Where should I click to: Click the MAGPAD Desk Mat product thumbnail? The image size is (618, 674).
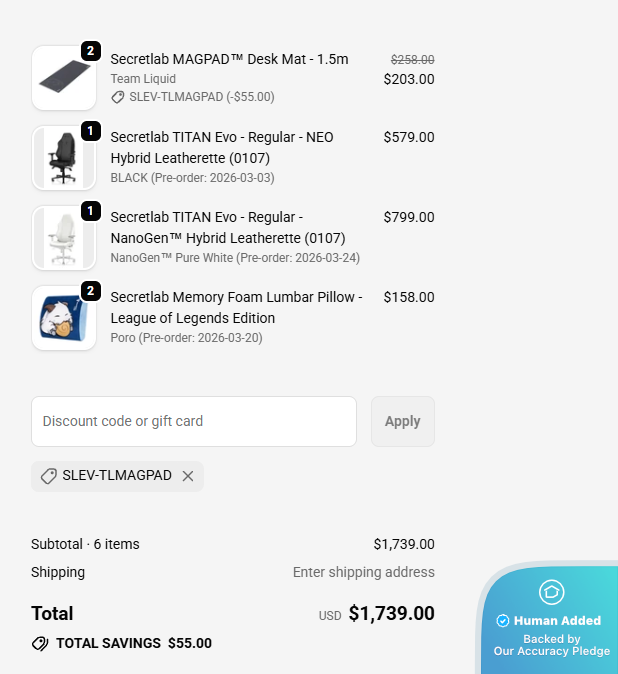(x=63, y=78)
